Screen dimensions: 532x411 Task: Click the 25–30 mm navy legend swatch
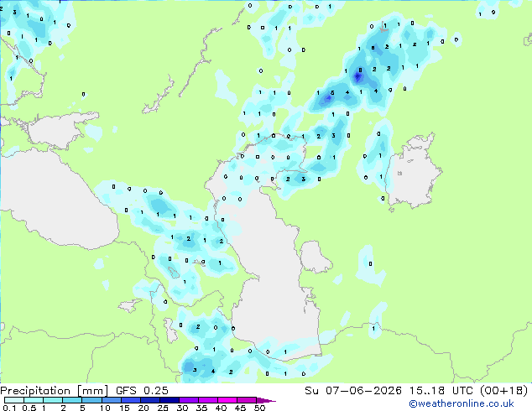coord(169,400)
